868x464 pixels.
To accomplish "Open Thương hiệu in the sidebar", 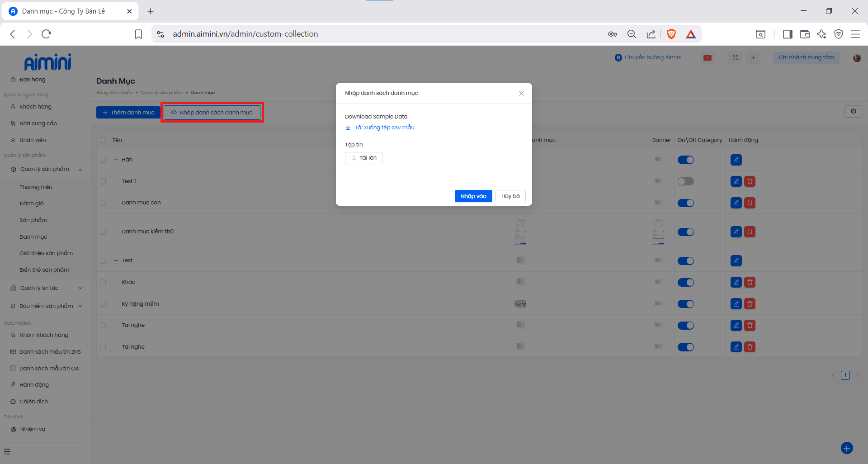I will (36, 187).
